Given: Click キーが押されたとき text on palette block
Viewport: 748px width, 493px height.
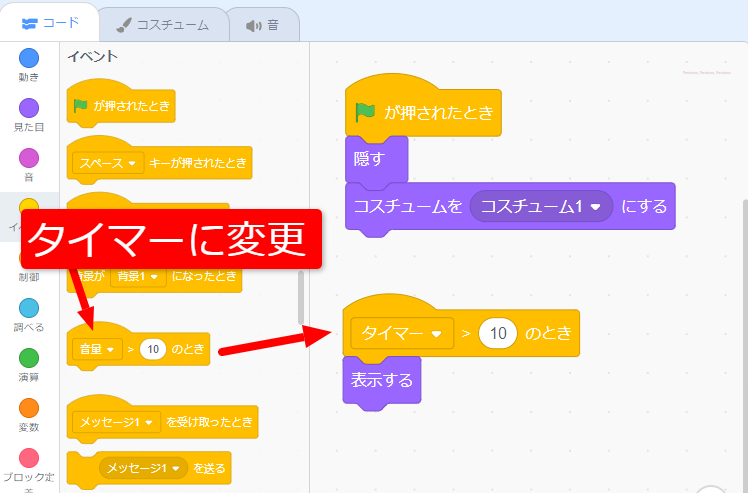Looking at the screenshot, I should (x=197, y=163).
